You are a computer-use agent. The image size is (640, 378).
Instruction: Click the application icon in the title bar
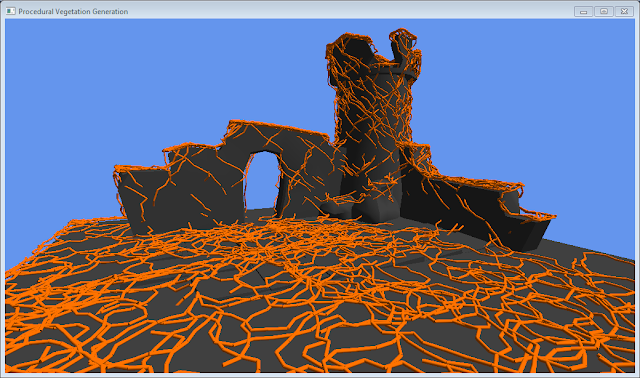click(x=11, y=11)
